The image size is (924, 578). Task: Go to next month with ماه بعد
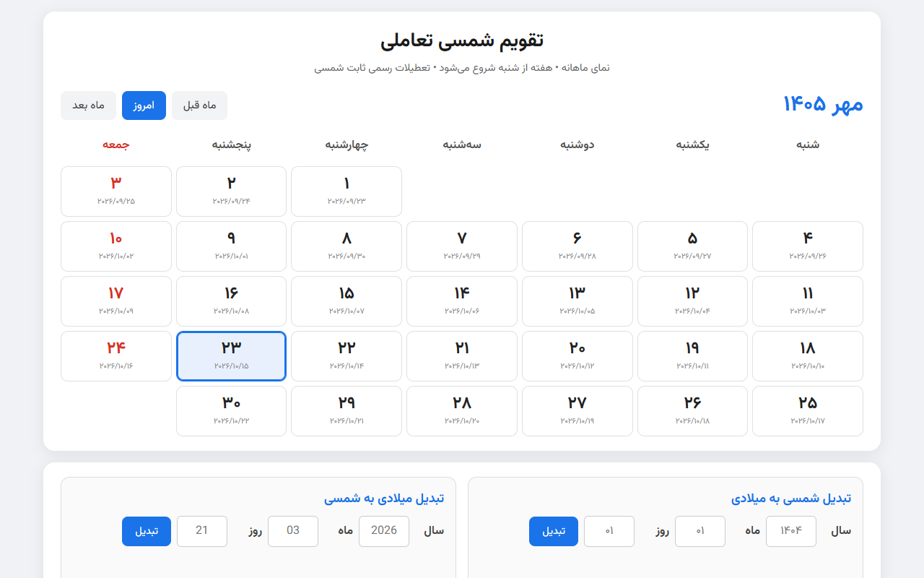88,105
